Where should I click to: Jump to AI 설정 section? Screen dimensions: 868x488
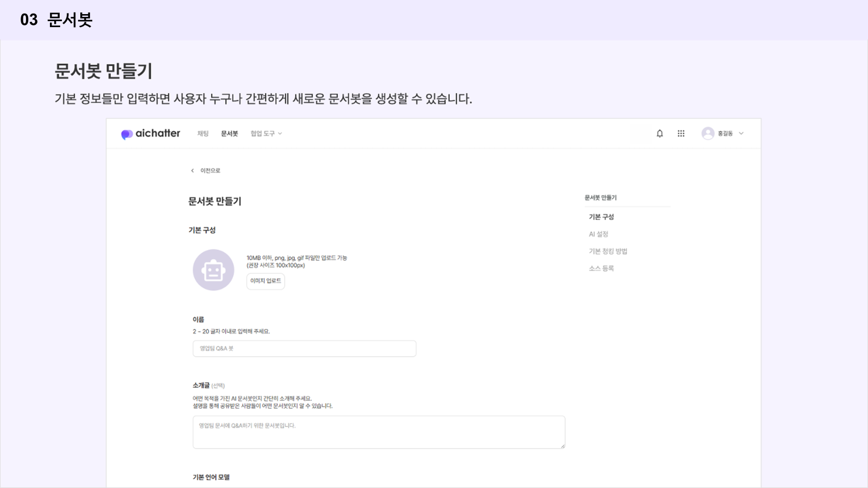coord(598,234)
